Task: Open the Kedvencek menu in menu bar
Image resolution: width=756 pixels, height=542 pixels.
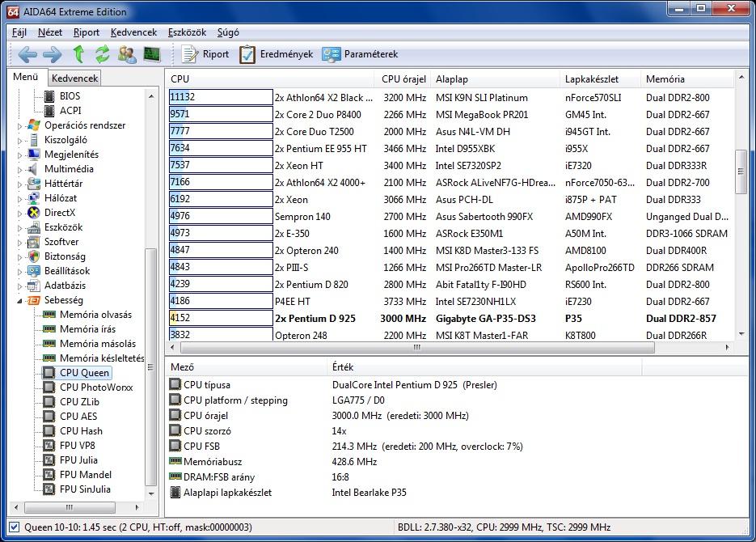Action: pos(133,32)
